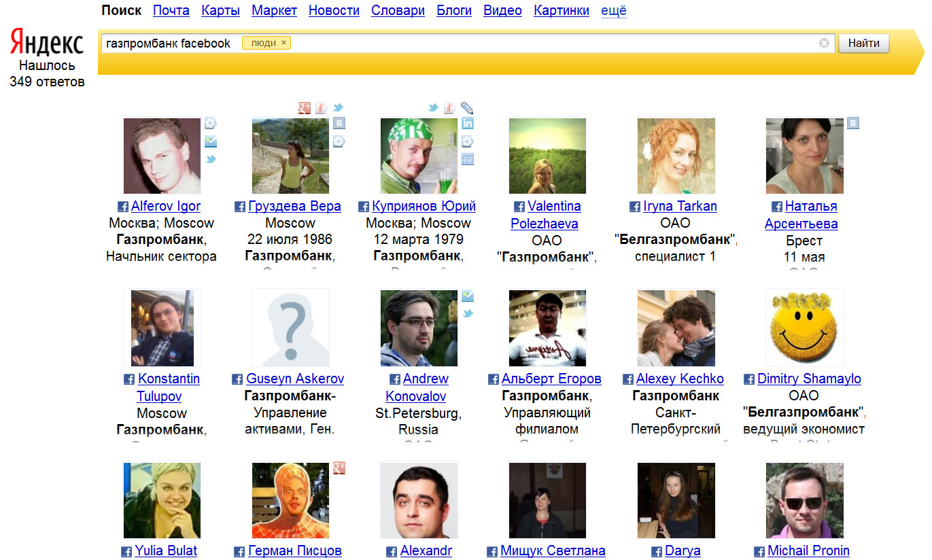This screenshot has width=932, height=560.
Task: Remove the 'люди' search filter tag
Action: [x=283, y=43]
